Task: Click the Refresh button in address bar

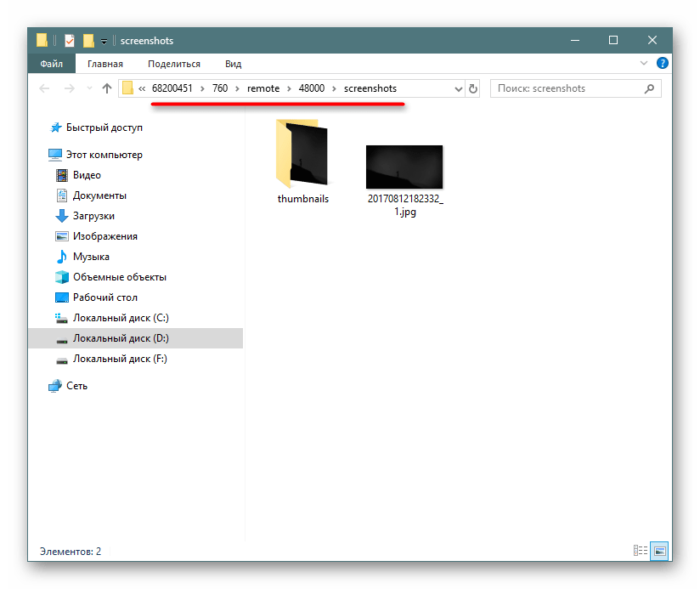Action: click(x=473, y=88)
